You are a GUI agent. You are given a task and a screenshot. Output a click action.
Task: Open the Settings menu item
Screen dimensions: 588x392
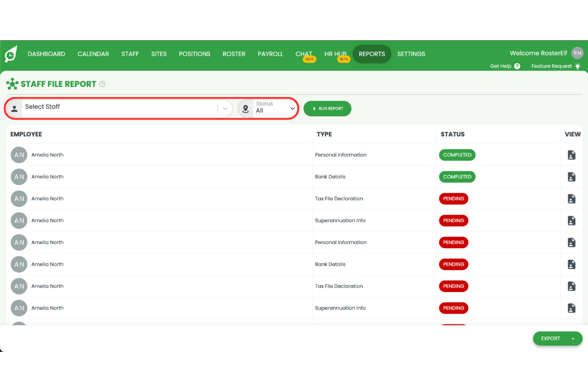click(x=411, y=54)
